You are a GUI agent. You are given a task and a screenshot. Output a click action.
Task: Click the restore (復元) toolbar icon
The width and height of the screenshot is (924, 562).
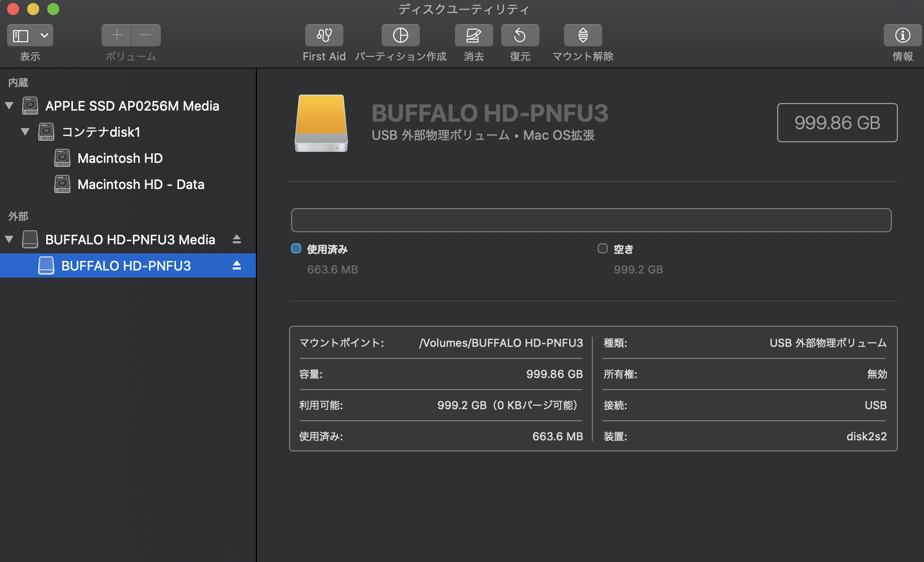(520, 36)
